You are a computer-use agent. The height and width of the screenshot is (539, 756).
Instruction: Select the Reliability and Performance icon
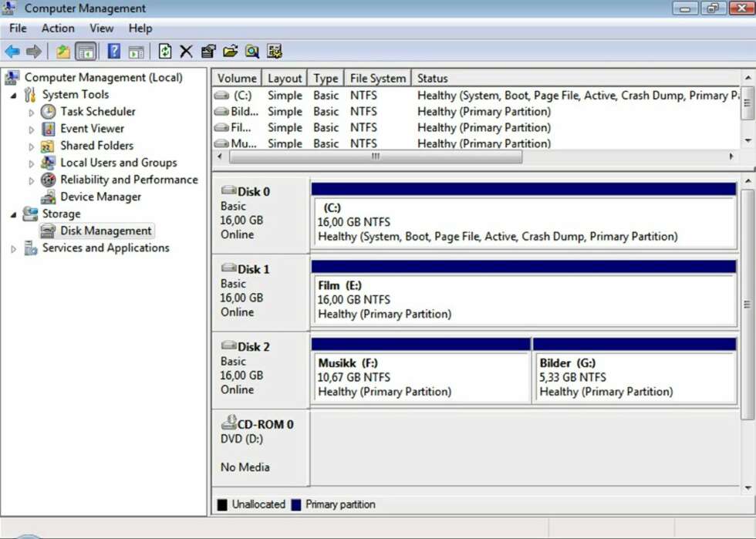(48, 180)
